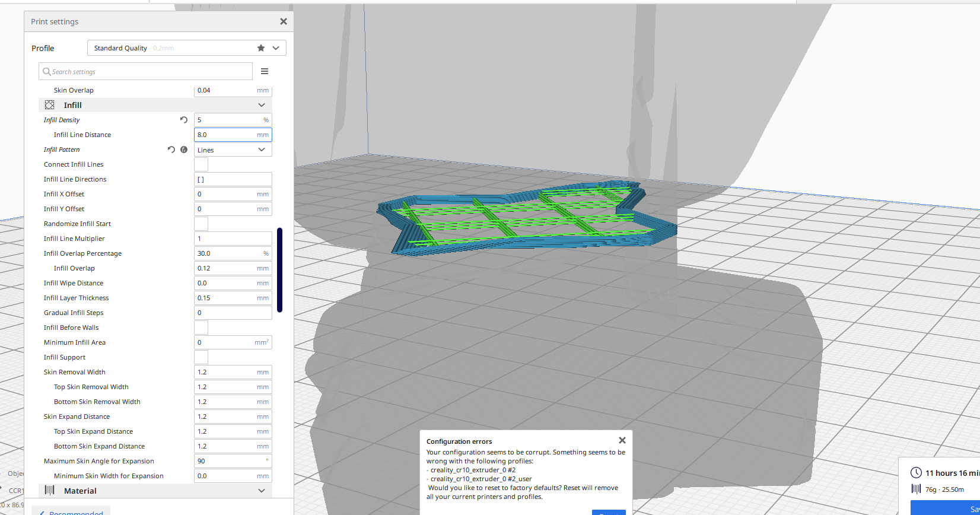This screenshot has width=980, height=515.
Task: Click the 'Infill Wipe Distance' label
Action: pyautogui.click(x=74, y=283)
